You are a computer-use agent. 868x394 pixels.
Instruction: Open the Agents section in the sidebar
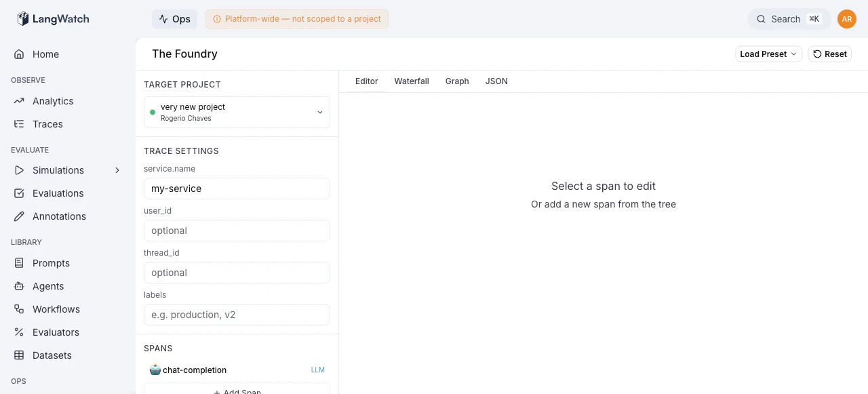(47, 286)
